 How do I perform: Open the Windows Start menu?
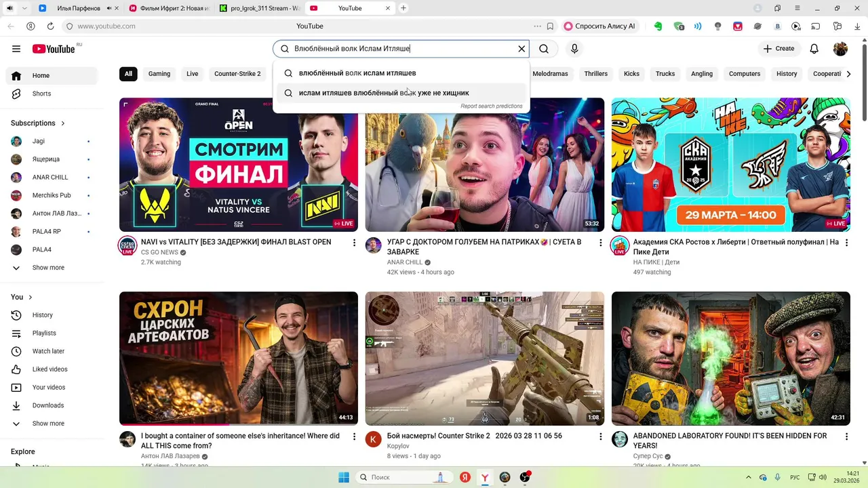click(344, 477)
